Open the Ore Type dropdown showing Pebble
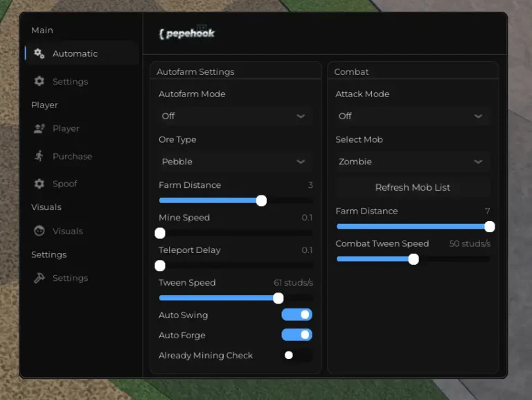The height and width of the screenshot is (400, 532). tap(234, 162)
